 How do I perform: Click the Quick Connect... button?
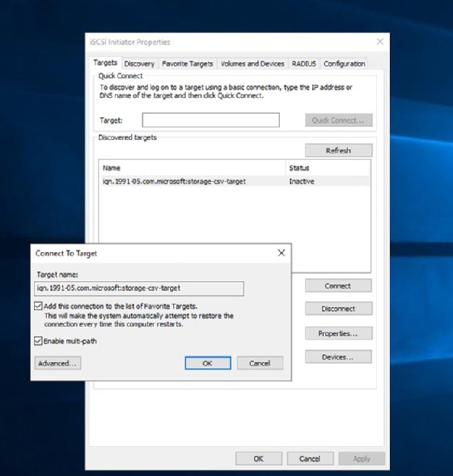click(x=338, y=120)
